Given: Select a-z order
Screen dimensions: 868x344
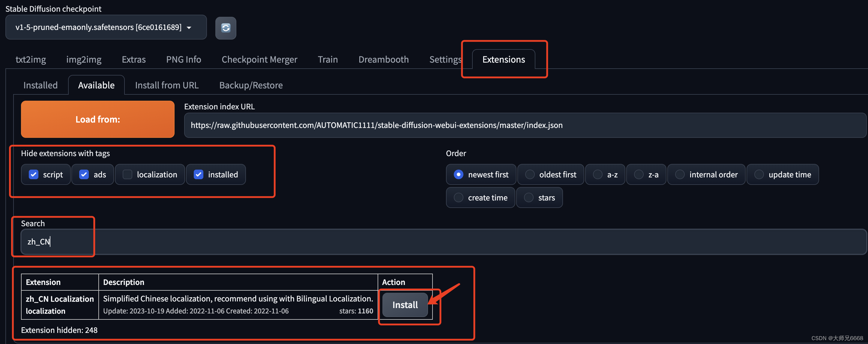Looking at the screenshot, I should (x=605, y=174).
